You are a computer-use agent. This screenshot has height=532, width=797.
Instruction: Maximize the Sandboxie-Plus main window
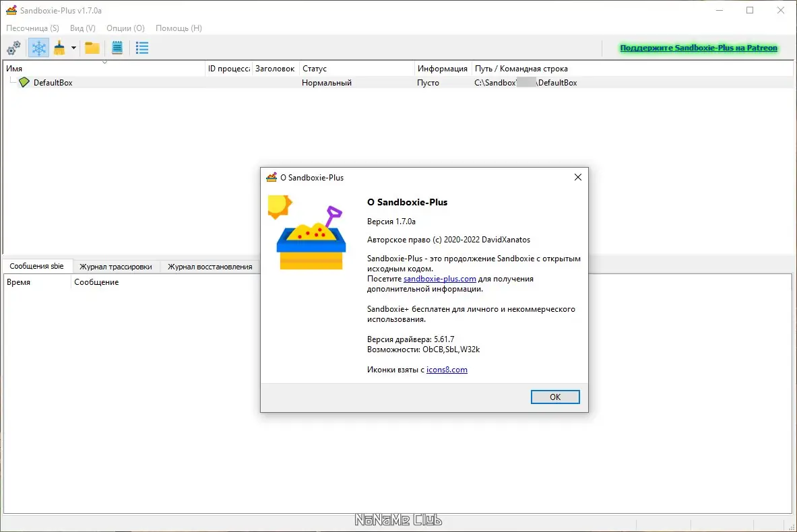750,10
